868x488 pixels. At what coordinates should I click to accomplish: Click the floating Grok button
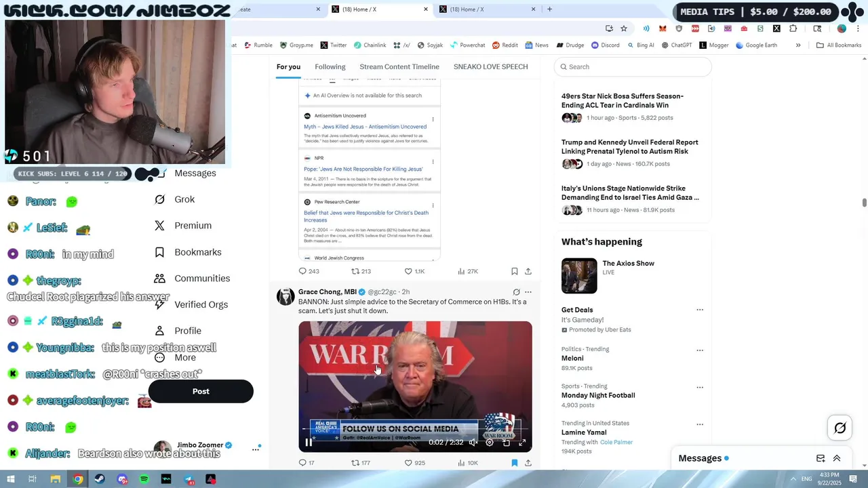tap(840, 428)
